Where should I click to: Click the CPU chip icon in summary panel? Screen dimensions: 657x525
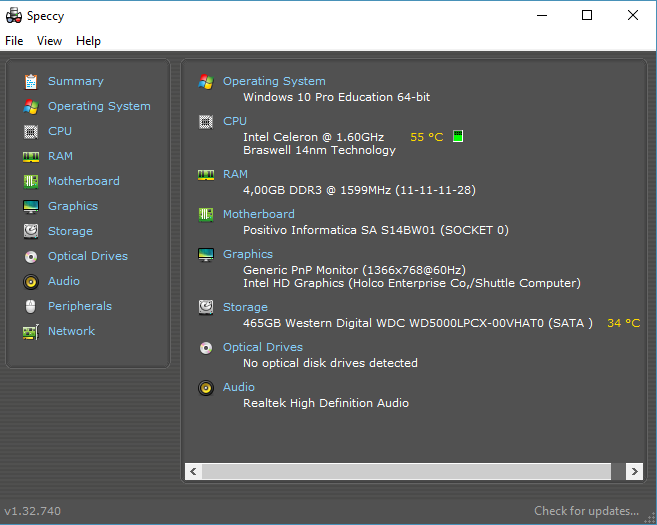206,122
